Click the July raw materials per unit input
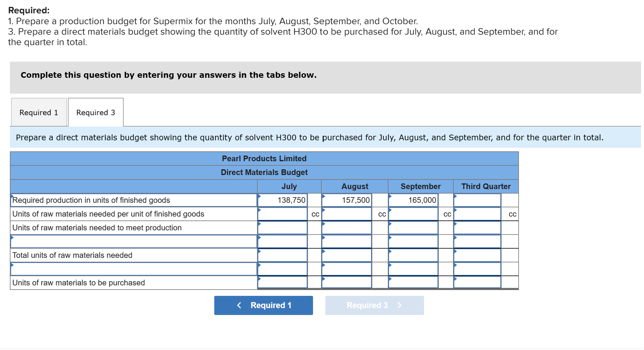Image resolution: width=644 pixels, height=350 pixels. coord(283,214)
